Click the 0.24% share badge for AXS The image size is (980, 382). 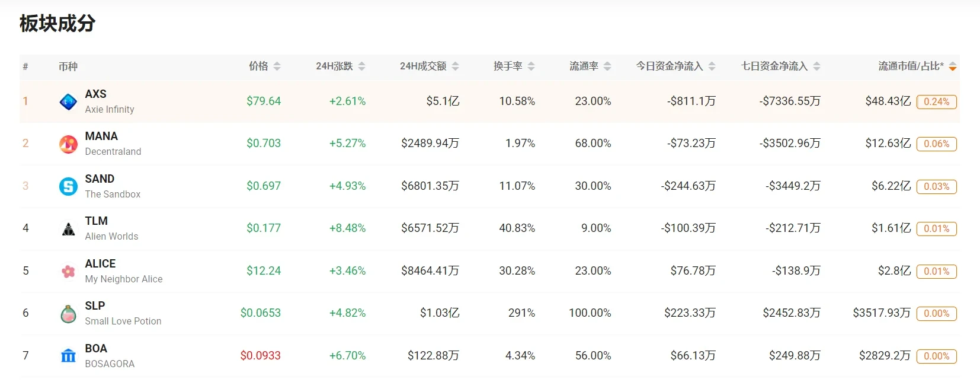936,101
